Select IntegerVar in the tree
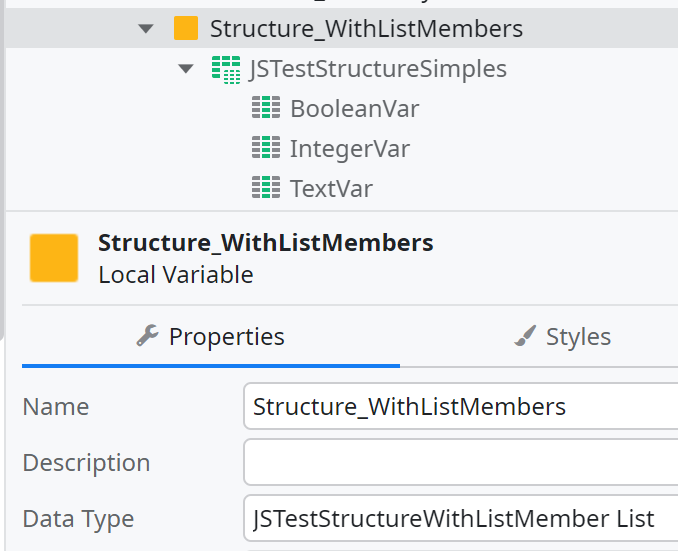This screenshot has height=551, width=678. coord(349,149)
